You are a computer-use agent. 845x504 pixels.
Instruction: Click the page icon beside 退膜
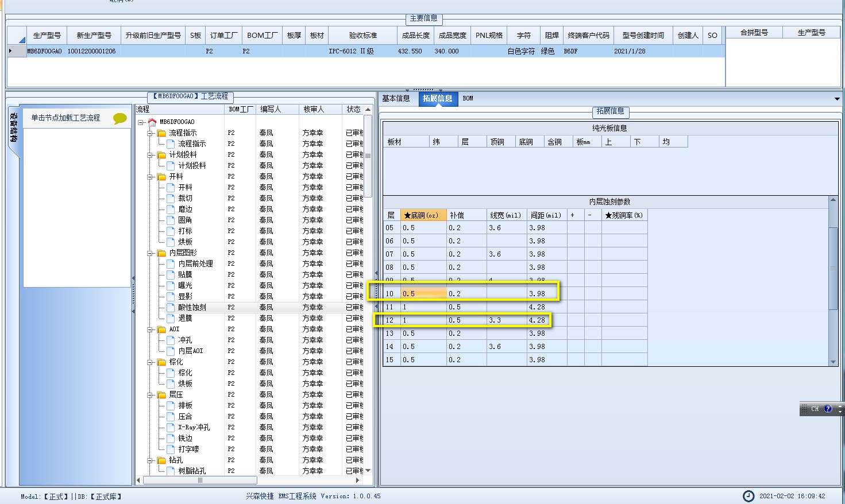point(171,318)
